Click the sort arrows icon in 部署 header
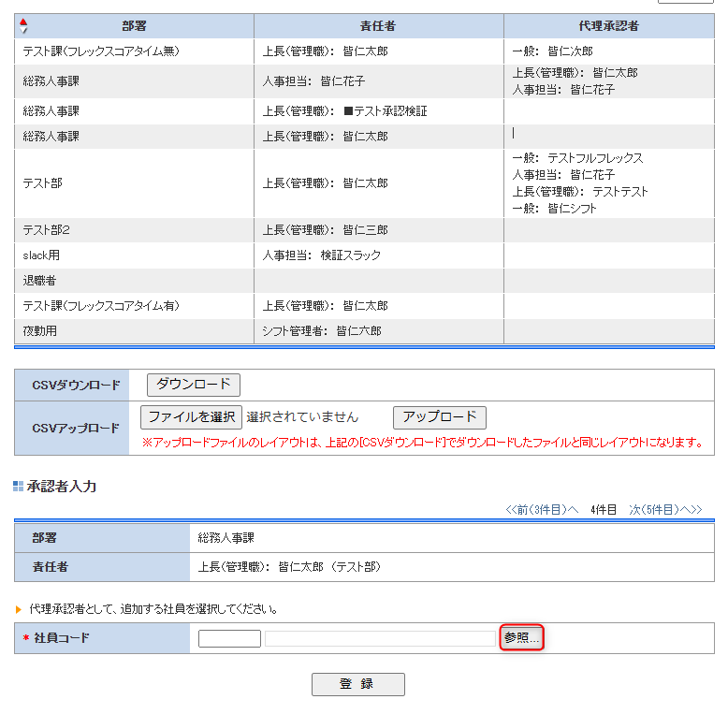The height and width of the screenshot is (714, 728). pos(23,26)
